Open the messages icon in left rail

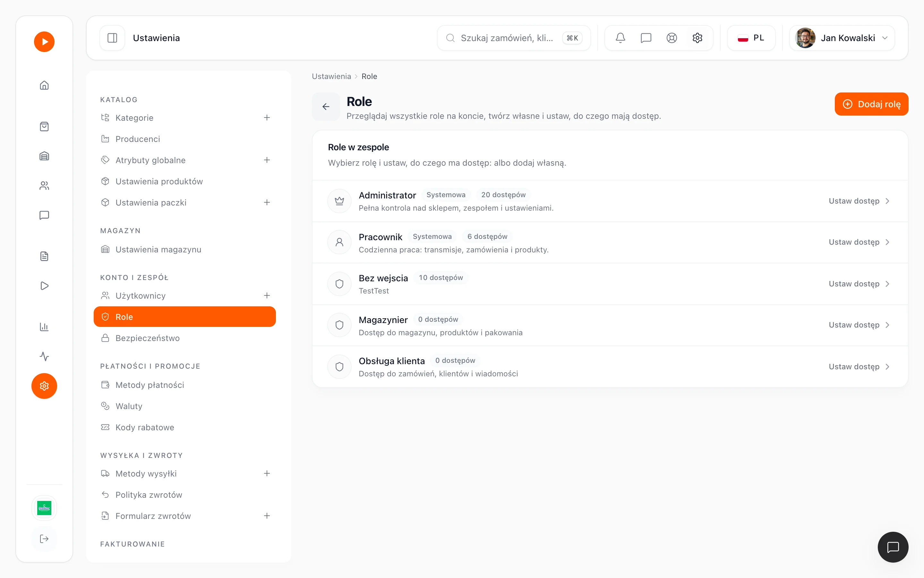(44, 215)
